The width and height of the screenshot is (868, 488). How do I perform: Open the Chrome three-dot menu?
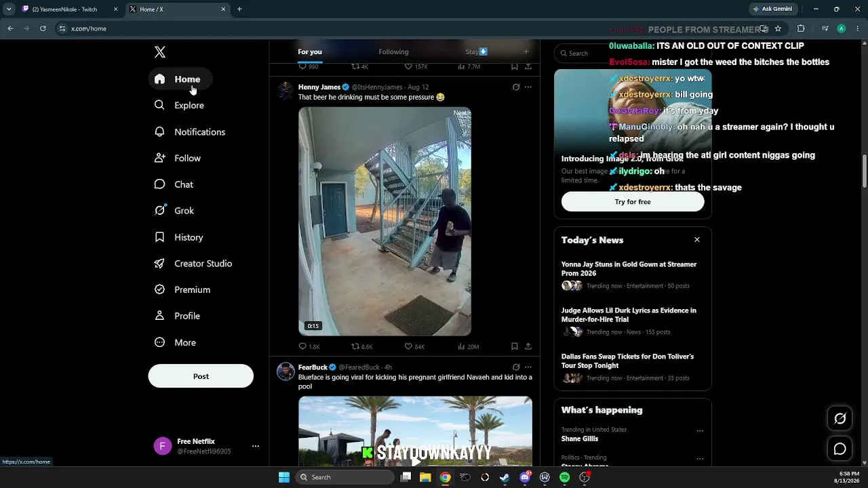[x=857, y=28]
